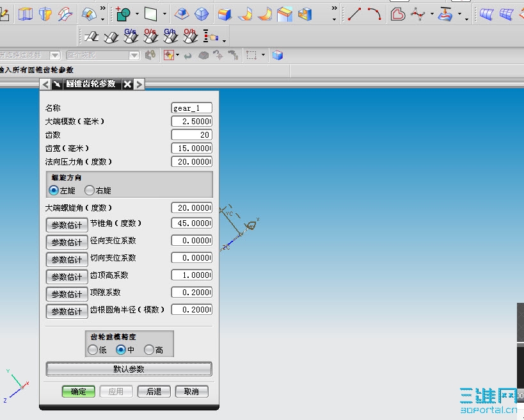Click the blue outlined extrude sheet icon

click(26, 14)
